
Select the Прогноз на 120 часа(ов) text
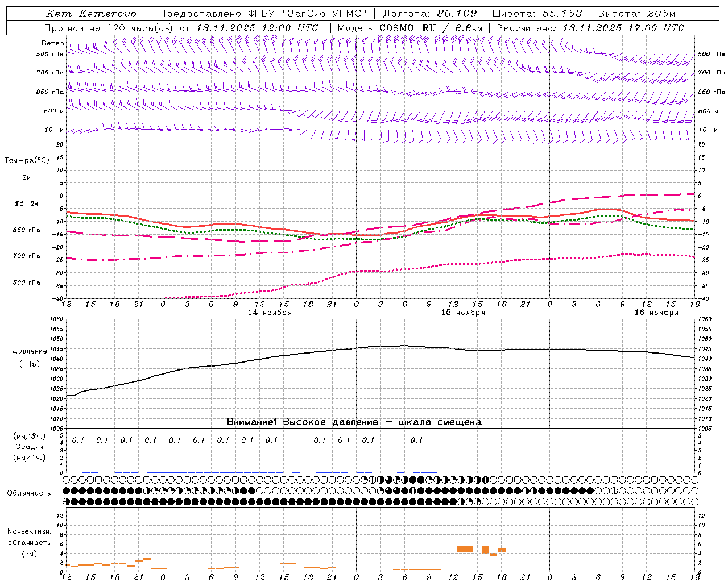[109, 28]
